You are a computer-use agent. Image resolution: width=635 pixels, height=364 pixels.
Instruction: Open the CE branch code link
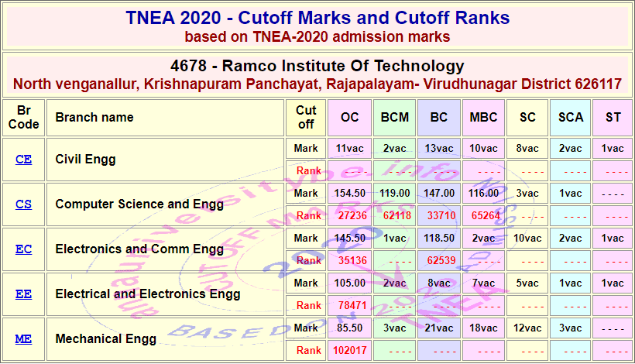click(x=23, y=160)
